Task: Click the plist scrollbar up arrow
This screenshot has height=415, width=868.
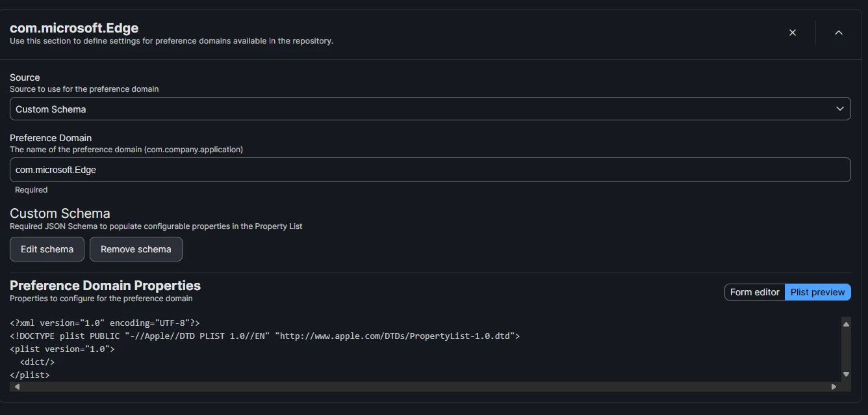Action: pos(846,323)
